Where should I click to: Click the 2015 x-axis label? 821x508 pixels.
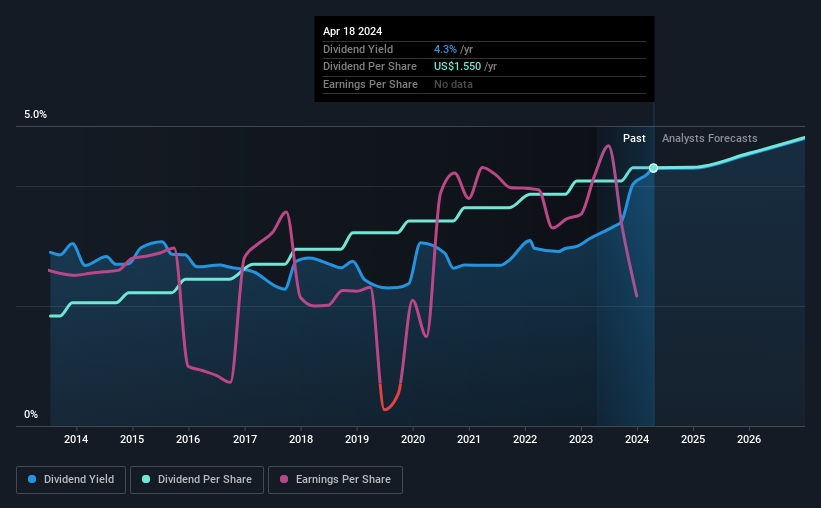point(132,439)
